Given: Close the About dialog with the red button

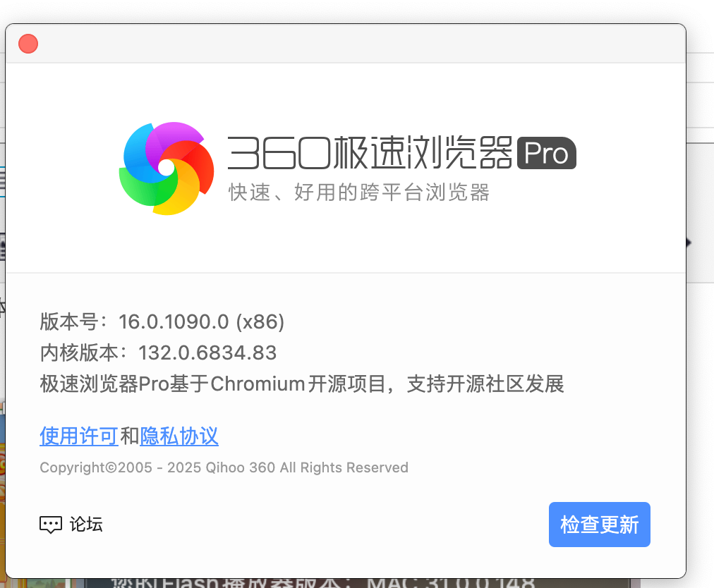Looking at the screenshot, I should 28,43.
